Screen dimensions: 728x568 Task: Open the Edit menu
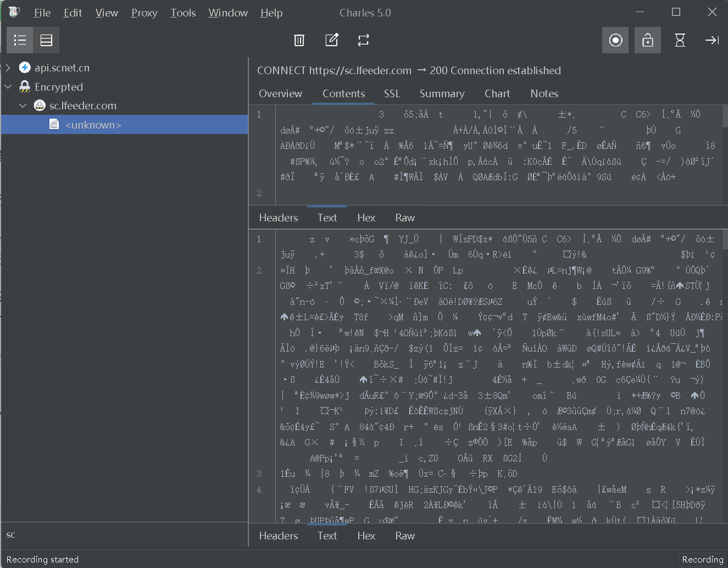point(73,13)
